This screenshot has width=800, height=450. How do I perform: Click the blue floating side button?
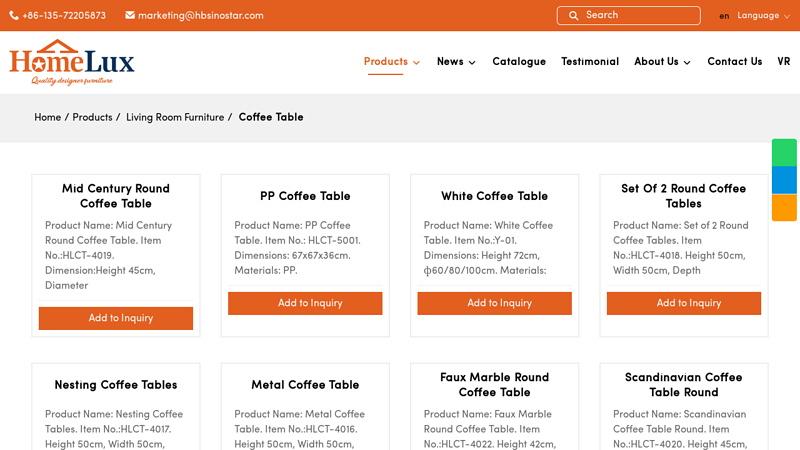pyautogui.click(x=784, y=180)
